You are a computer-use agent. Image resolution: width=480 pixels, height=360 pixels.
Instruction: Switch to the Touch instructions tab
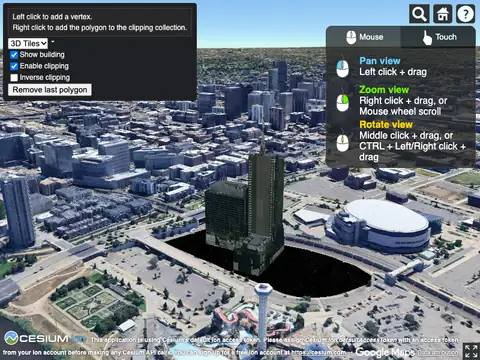(x=438, y=37)
